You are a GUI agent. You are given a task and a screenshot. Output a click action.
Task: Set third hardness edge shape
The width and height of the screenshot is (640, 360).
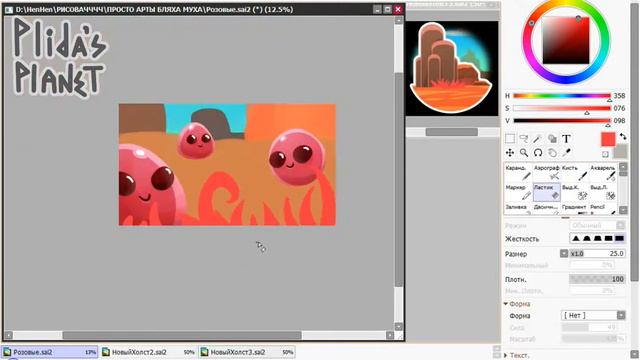pos(598,238)
